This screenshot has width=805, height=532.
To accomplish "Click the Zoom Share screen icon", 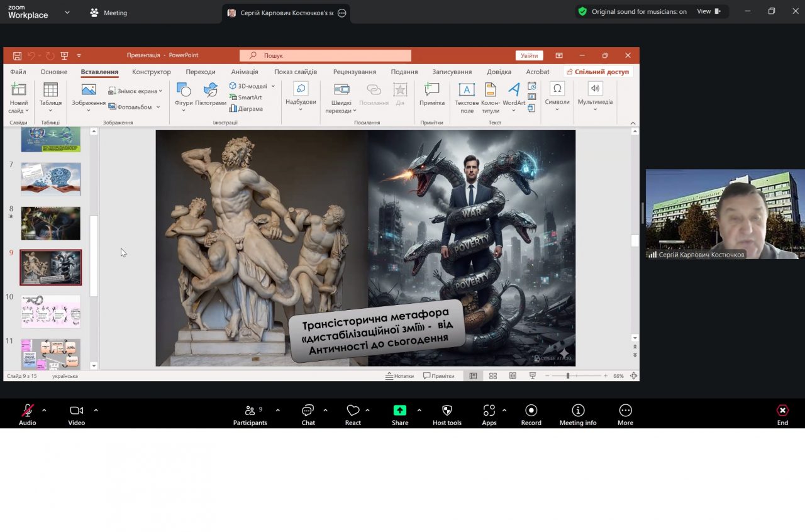I will click(x=400, y=411).
